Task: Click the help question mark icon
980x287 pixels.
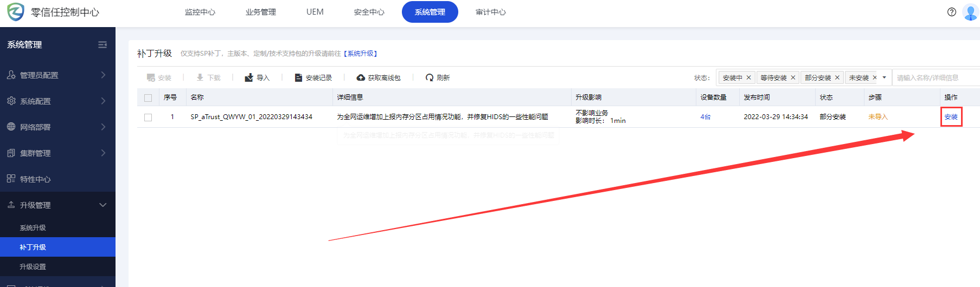Action: (x=951, y=12)
